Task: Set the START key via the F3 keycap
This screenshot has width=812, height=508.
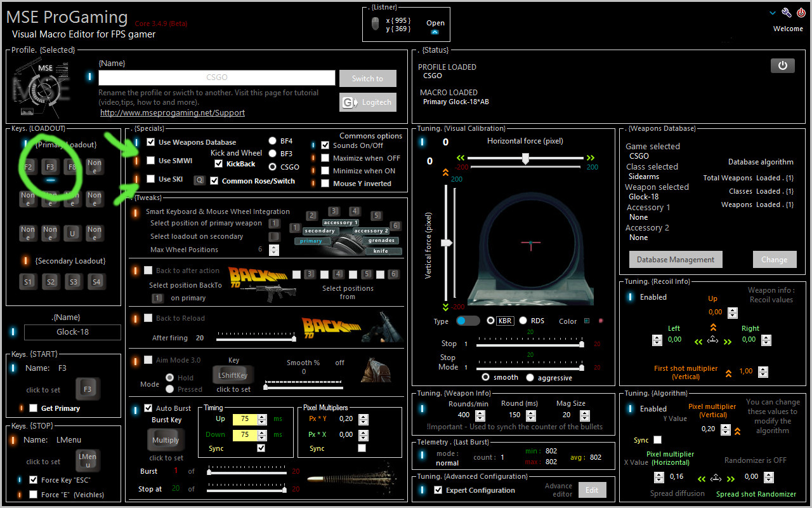Action: (x=88, y=389)
